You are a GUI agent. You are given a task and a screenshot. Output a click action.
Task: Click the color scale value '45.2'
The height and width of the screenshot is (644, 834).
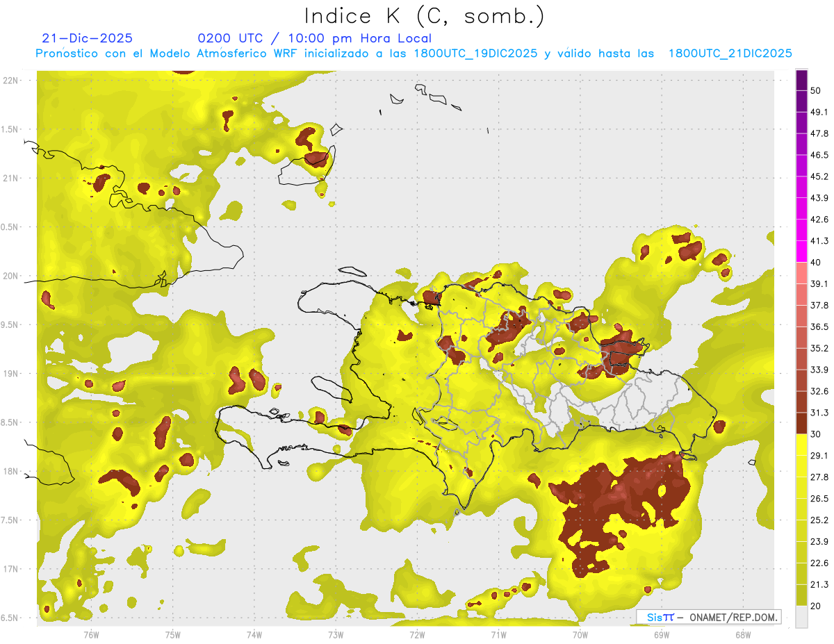819,176
